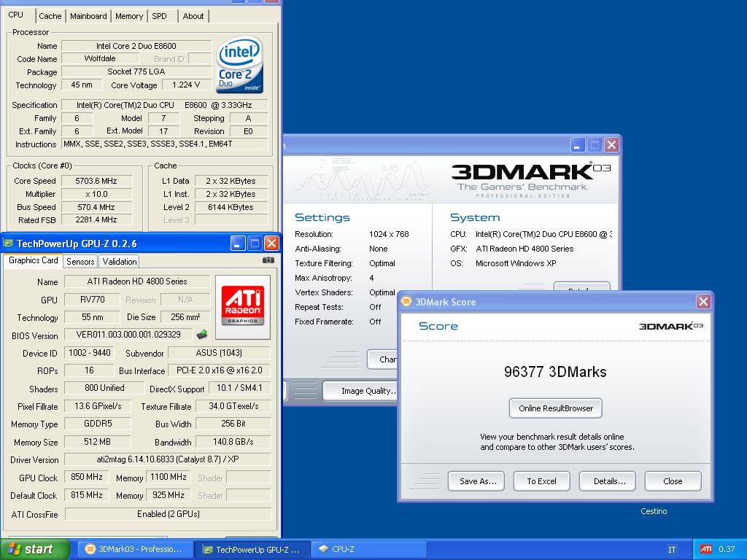
Task: Click the Windows start button
Action: 35,549
